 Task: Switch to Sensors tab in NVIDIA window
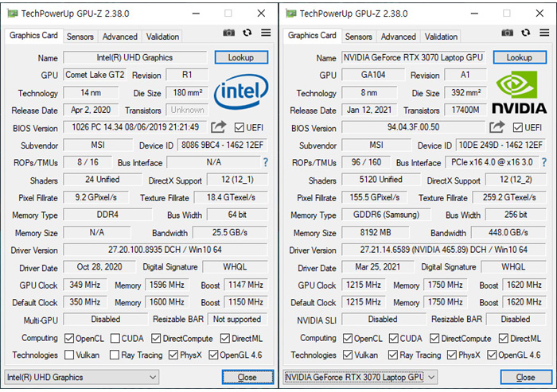tap(359, 37)
